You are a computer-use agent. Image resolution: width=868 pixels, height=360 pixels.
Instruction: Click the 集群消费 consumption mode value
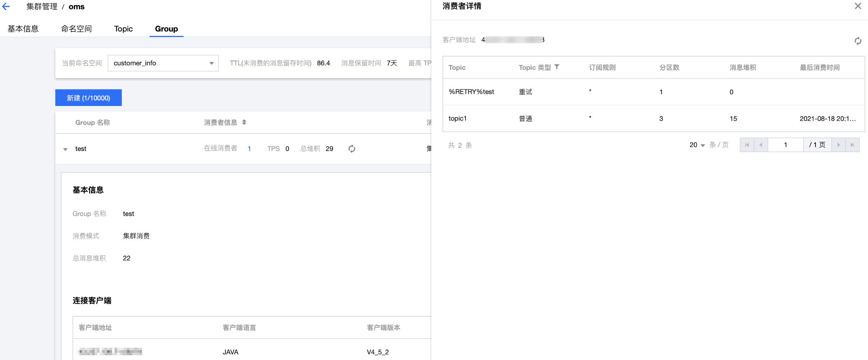(136, 236)
